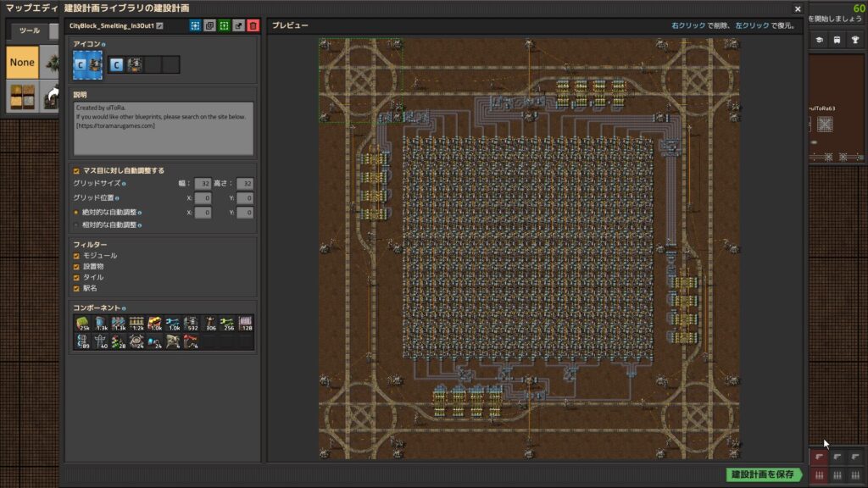Click the second 1.0k inserter component icon
This screenshot has height=488, width=868.
click(x=173, y=324)
